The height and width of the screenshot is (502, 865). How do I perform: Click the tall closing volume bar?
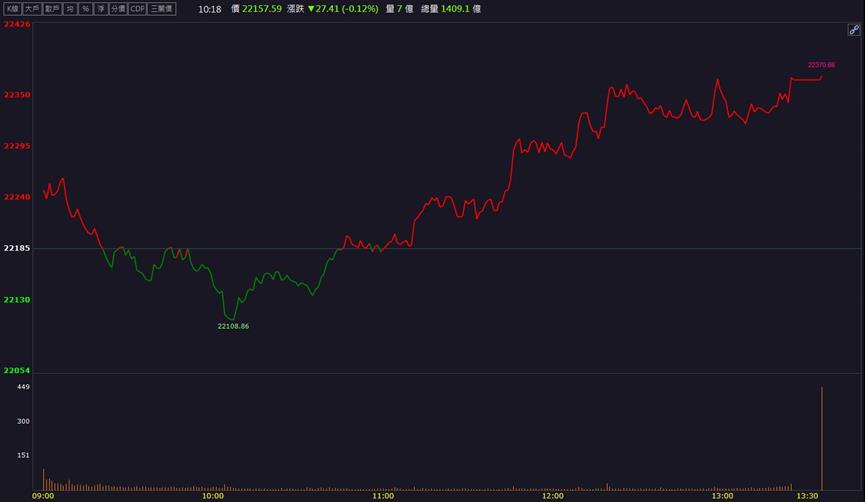pos(822,439)
